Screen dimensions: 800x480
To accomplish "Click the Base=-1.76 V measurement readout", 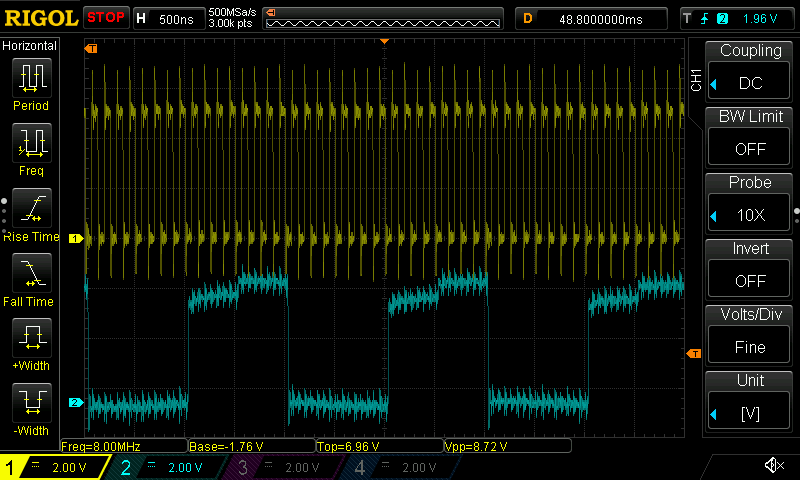I will click(x=252, y=446).
